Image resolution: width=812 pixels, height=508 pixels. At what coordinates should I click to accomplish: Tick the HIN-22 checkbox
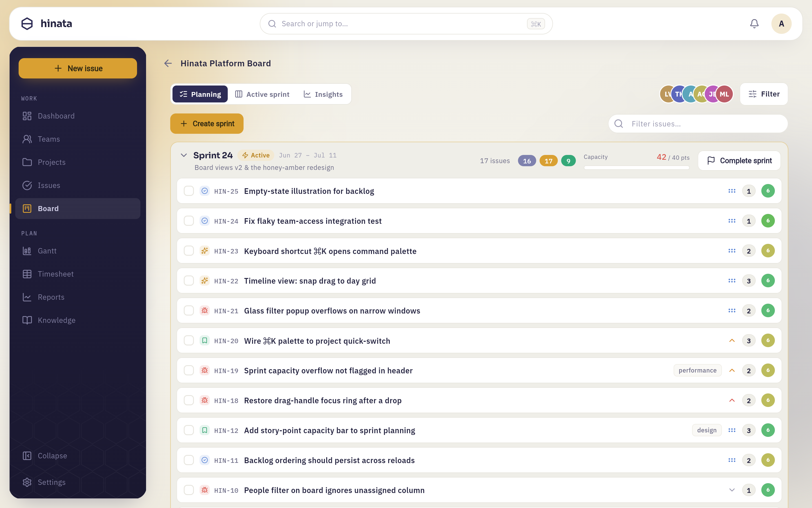[189, 281]
